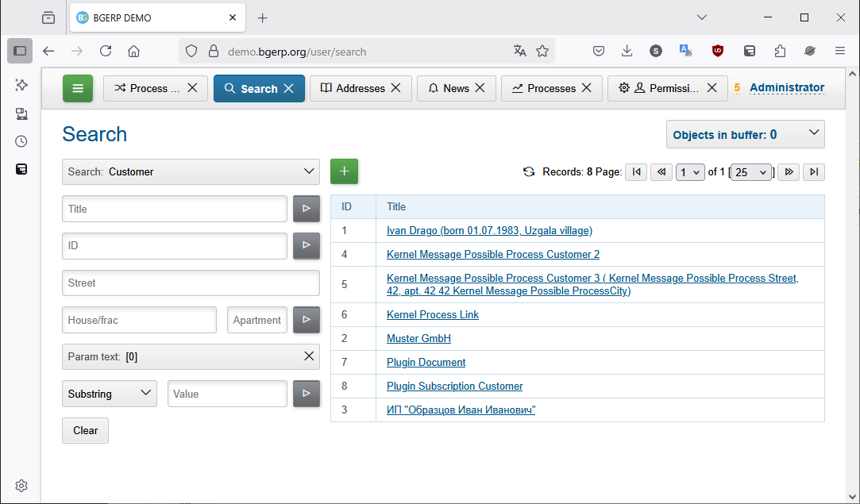Run the ID filter with its arrow icon

pos(307,245)
